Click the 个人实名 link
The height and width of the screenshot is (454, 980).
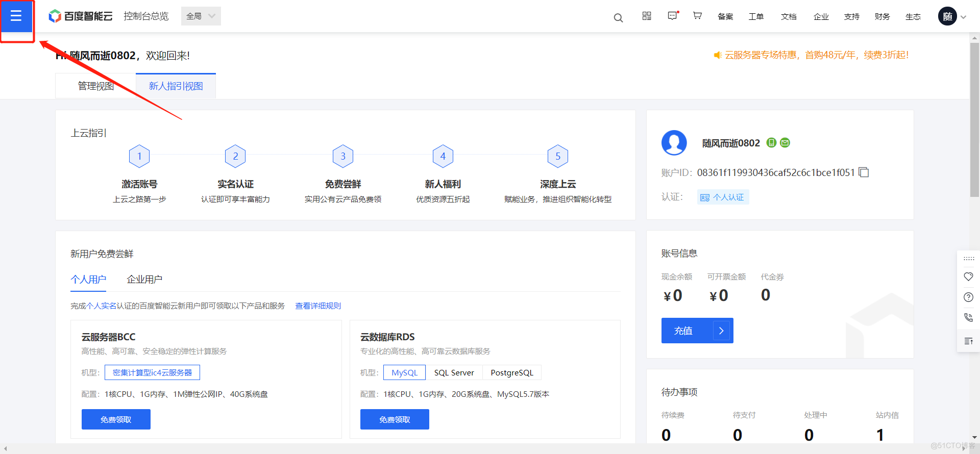(x=101, y=306)
